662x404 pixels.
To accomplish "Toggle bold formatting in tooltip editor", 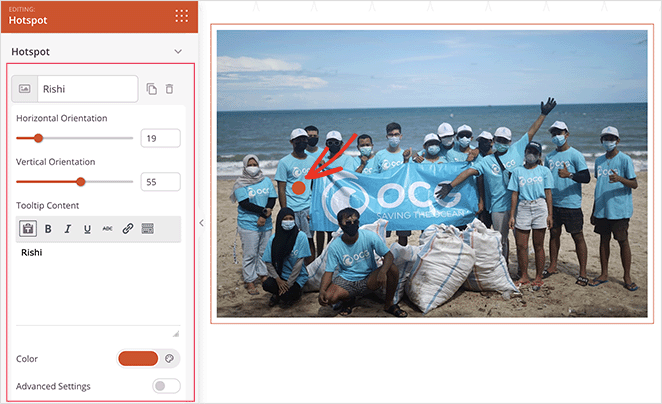I will (x=48, y=229).
